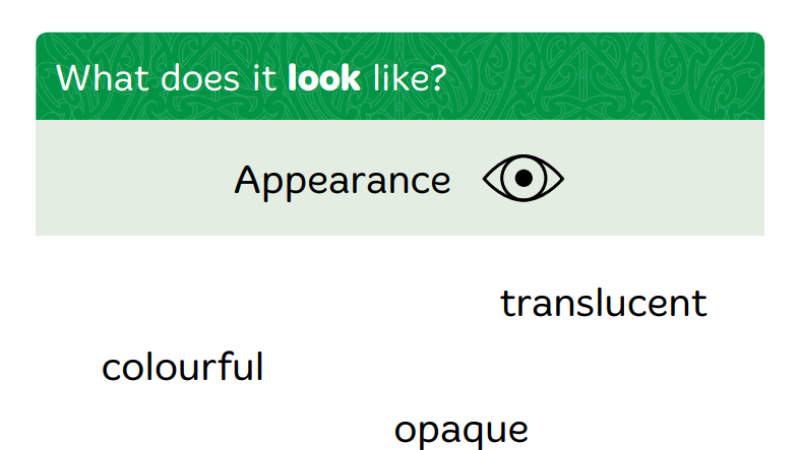Click the empty pale green area right of the eye
Screen dimensions: 800x450
click(x=663, y=178)
